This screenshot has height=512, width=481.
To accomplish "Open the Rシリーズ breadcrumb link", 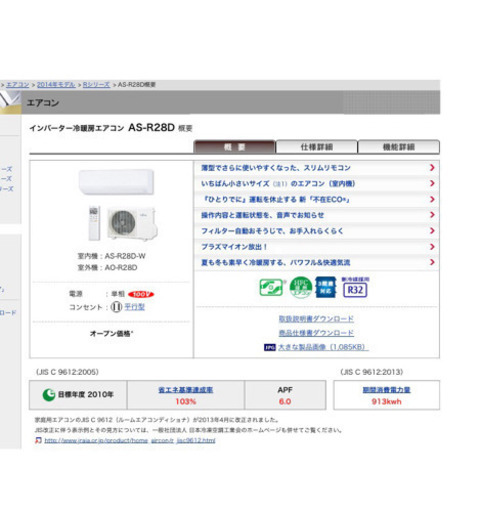I will (96, 85).
